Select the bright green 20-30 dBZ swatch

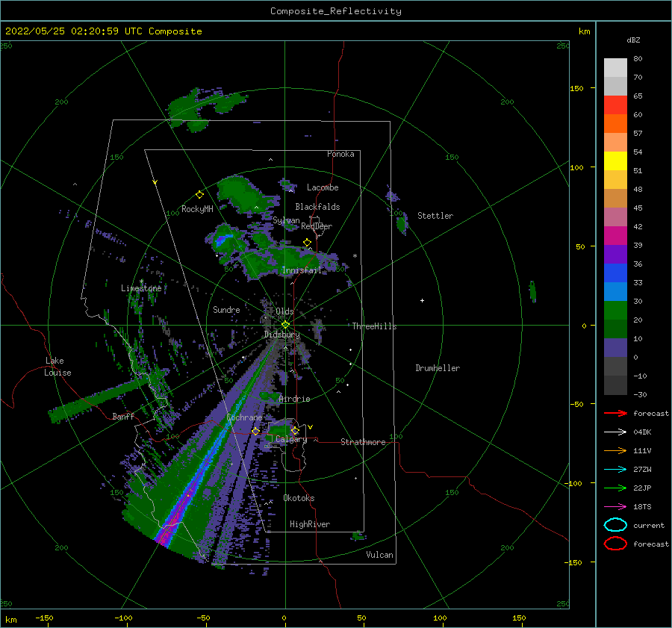click(x=615, y=311)
